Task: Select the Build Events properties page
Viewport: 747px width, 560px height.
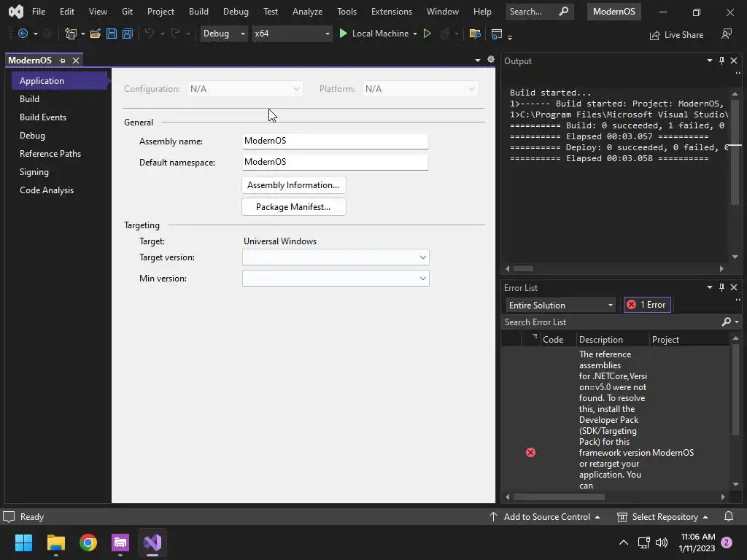Action: tap(43, 117)
